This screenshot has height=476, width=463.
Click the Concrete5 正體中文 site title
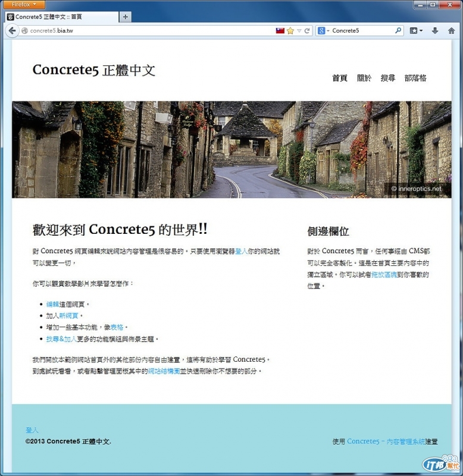pyautogui.click(x=94, y=70)
